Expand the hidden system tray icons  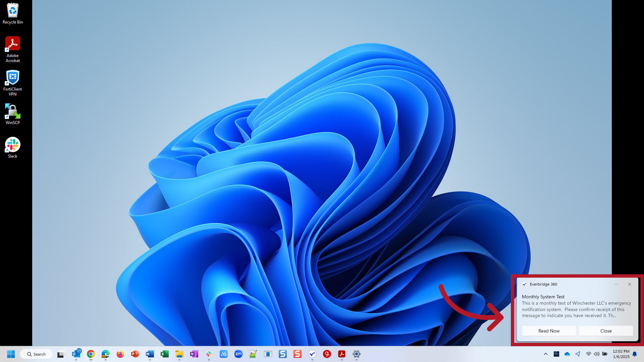coord(546,354)
